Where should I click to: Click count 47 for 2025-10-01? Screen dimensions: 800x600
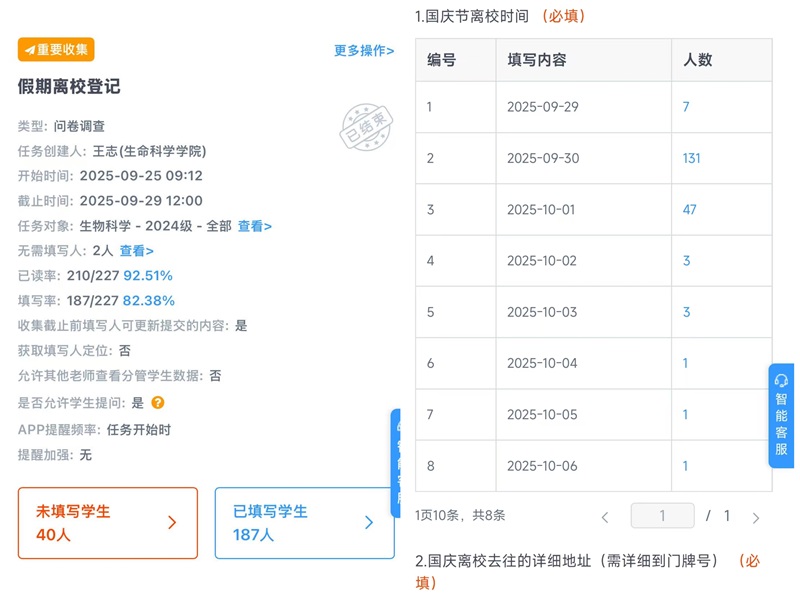point(689,210)
